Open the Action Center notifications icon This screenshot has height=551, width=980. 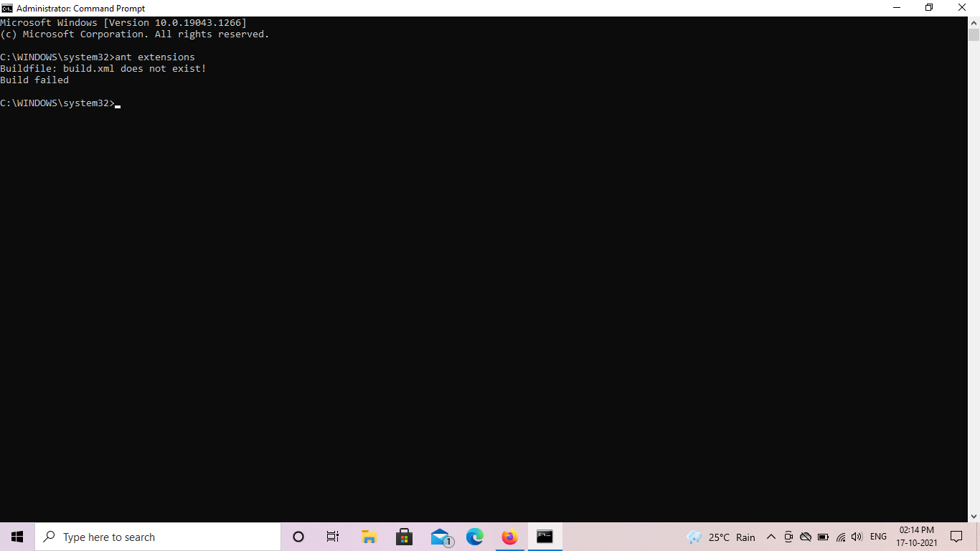coord(956,537)
